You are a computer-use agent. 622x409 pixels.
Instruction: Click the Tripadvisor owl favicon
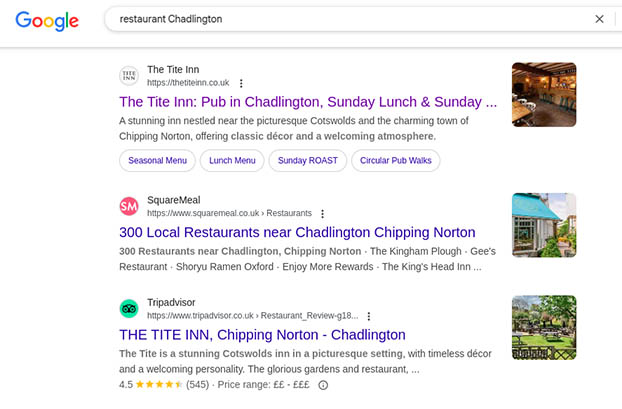pyautogui.click(x=129, y=309)
